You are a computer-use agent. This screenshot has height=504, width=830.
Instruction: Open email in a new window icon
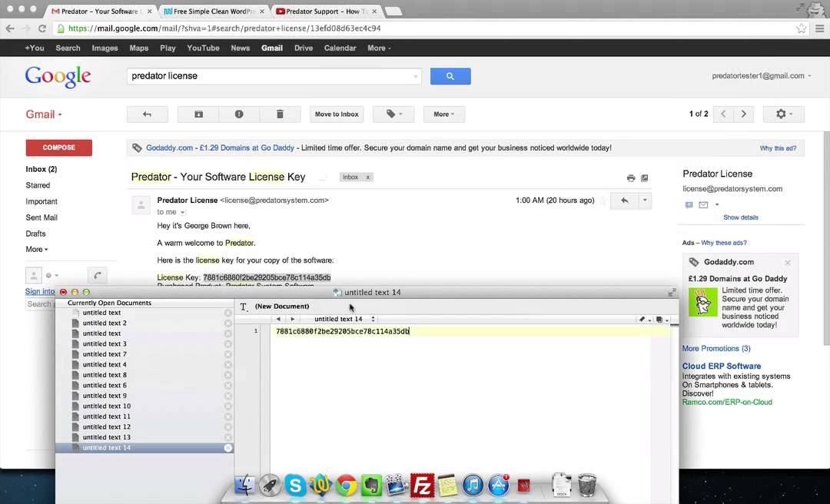(644, 178)
